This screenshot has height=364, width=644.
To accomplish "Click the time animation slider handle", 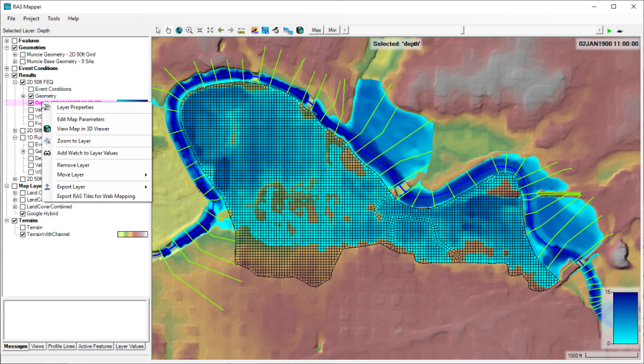I will point(463,30).
